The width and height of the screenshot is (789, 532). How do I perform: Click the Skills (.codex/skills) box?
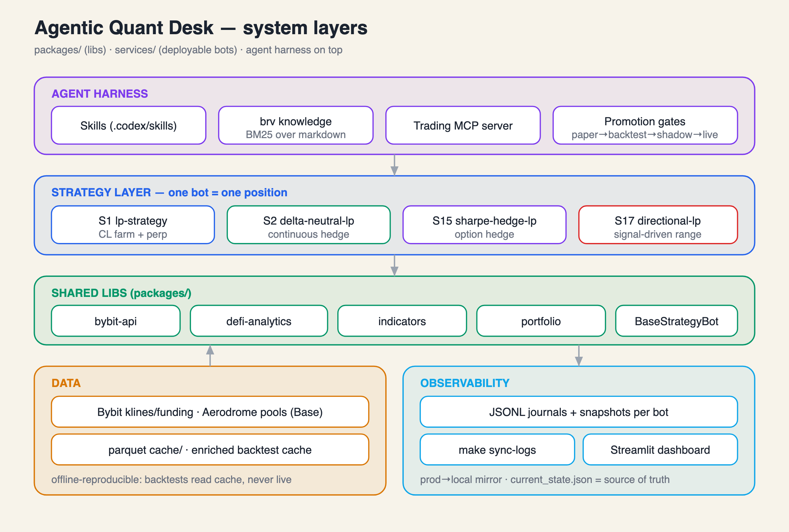pyautogui.click(x=129, y=125)
